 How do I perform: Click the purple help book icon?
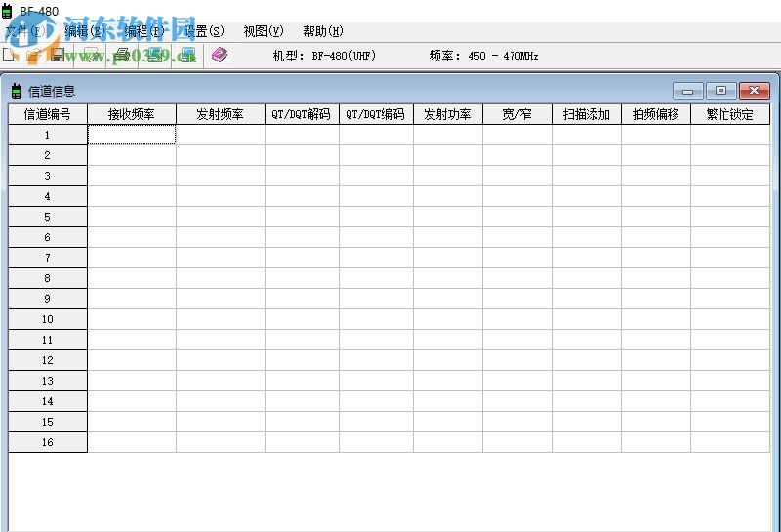coord(219,55)
